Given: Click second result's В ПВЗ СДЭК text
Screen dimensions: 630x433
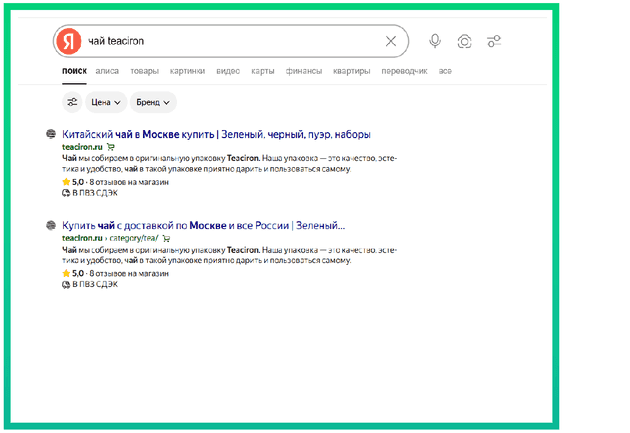Looking at the screenshot, I should click(95, 284).
